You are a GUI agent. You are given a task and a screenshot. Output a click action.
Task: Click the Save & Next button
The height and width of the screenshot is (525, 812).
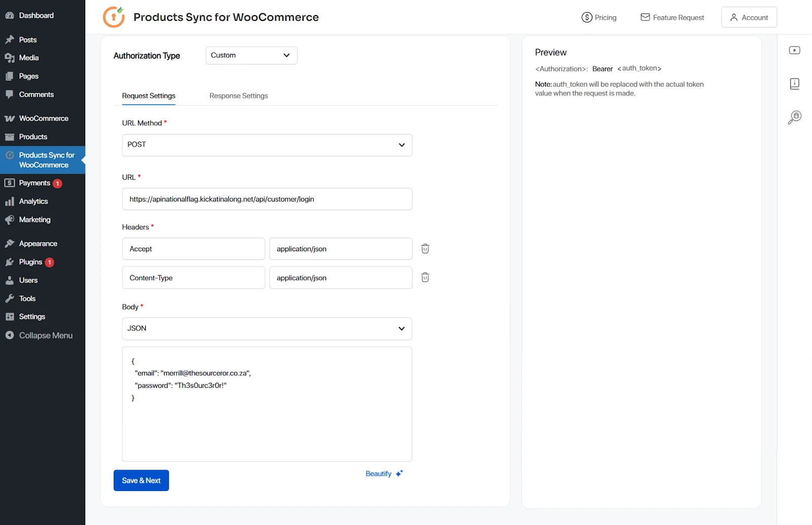(x=141, y=480)
